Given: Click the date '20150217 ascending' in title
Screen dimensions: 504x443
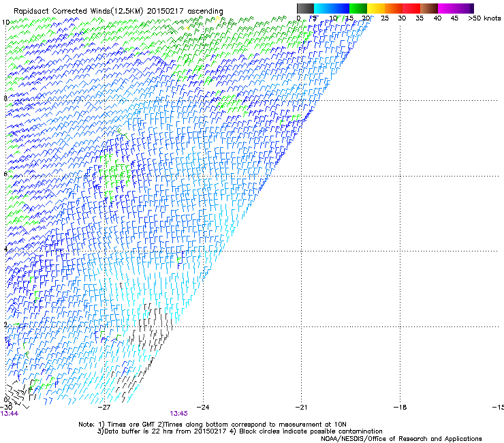Looking at the screenshot, I should [x=185, y=11].
